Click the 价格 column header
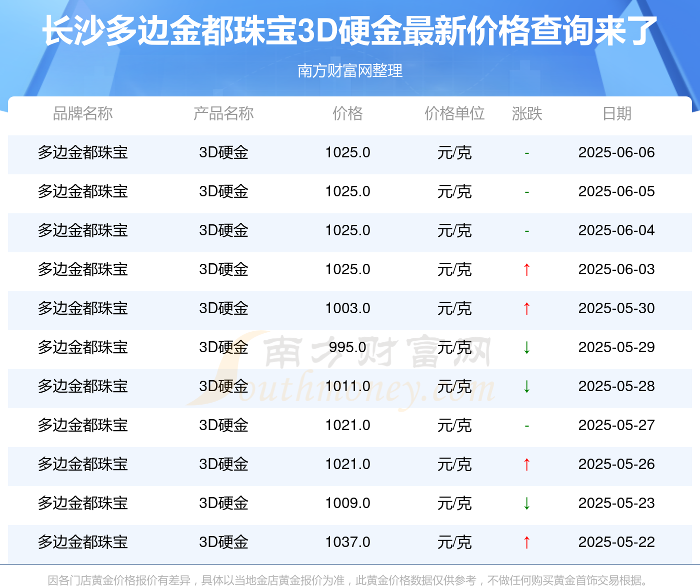 [x=347, y=113]
